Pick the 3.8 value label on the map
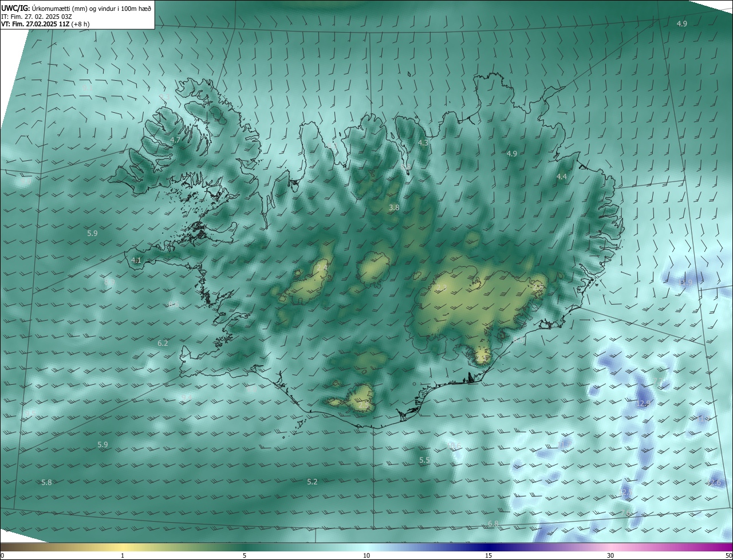 pos(394,208)
